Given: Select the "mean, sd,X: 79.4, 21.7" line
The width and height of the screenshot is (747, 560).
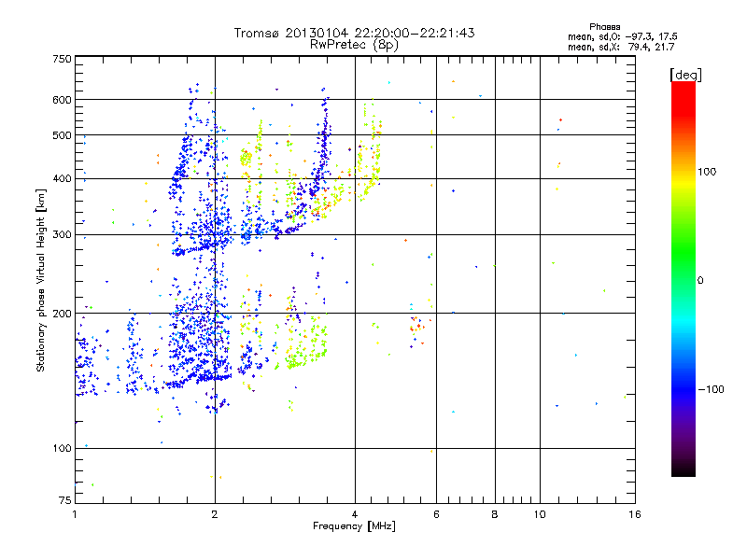Looking at the screenshot, I should pos(621,47).
